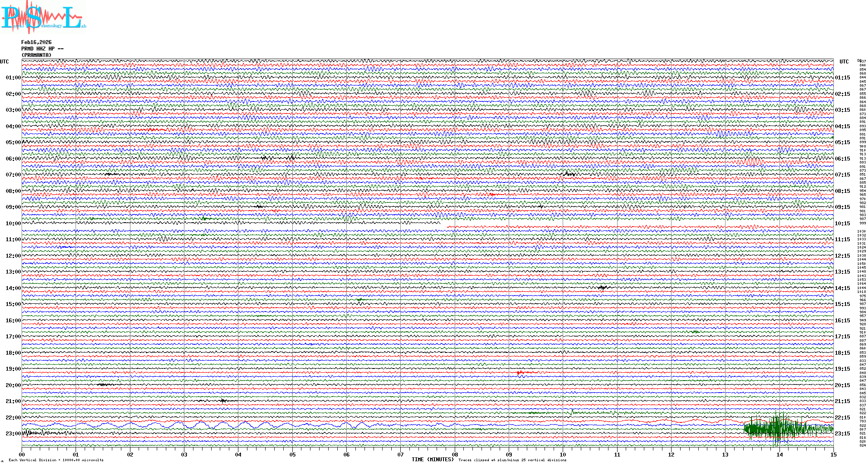Click the left UTC header label
Viewport: 868px width, 466px height.
click(4, 62)
